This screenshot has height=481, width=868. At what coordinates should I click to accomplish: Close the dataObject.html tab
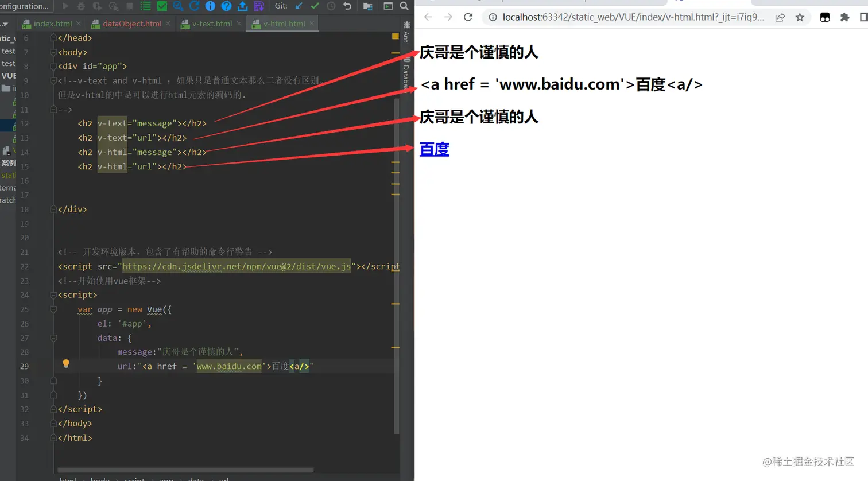168,24
